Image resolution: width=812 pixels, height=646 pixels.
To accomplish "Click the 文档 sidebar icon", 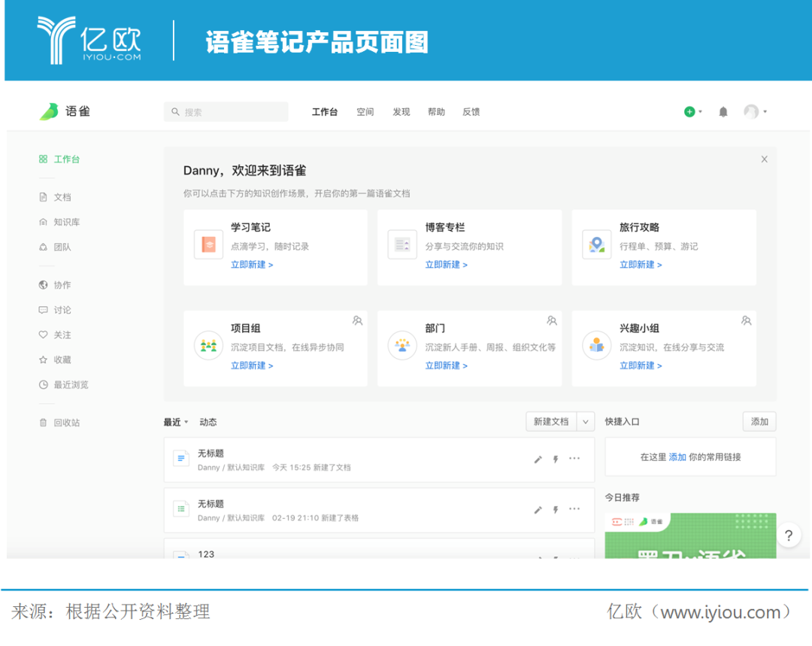I will (x=44, y=197).
